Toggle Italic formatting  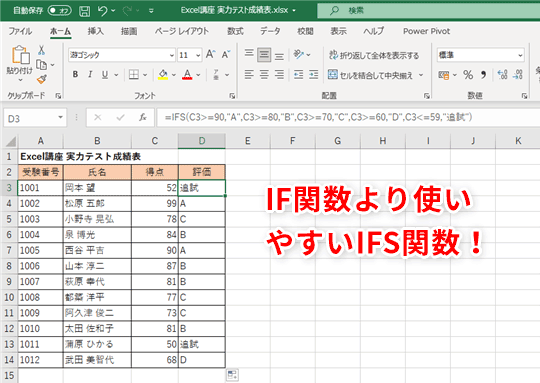click(90, 74)
